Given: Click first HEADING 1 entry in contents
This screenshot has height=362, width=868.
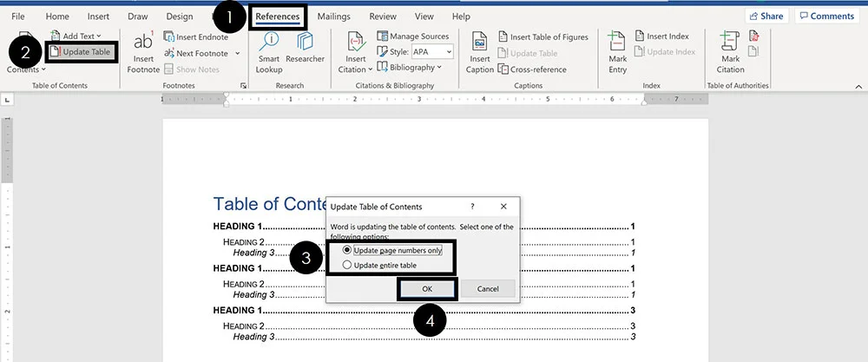Looking at the screenshot, I should tap(424, 227).
